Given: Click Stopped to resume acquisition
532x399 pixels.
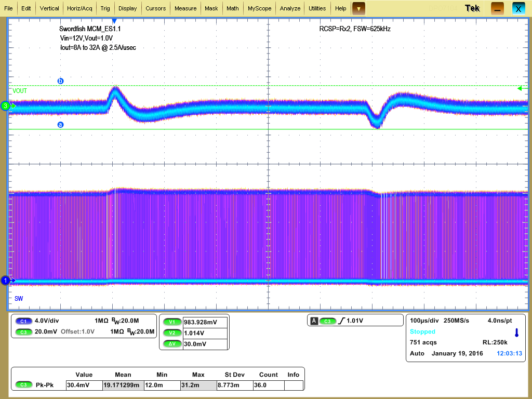Looking at the screenshot, I should tap(422, 331).
